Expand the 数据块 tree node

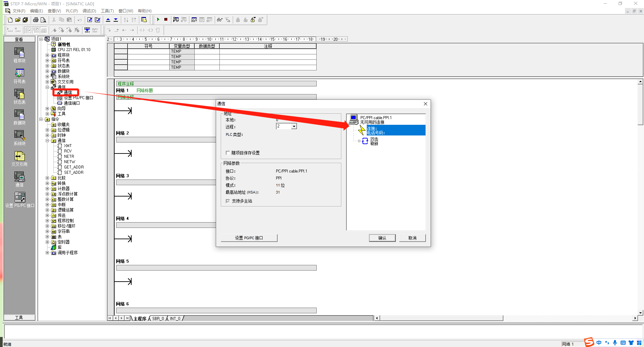click(x=47, y=71)
